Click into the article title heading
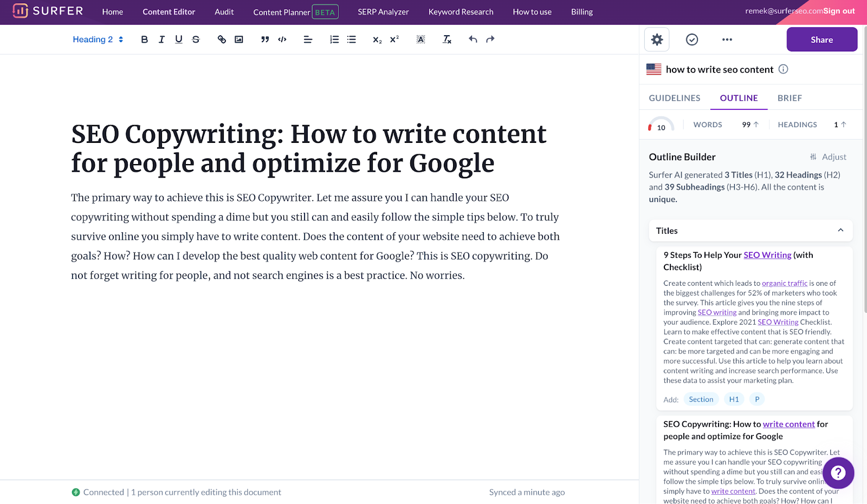The width and height of the screenshot is (867, 504). click(309, 148)
